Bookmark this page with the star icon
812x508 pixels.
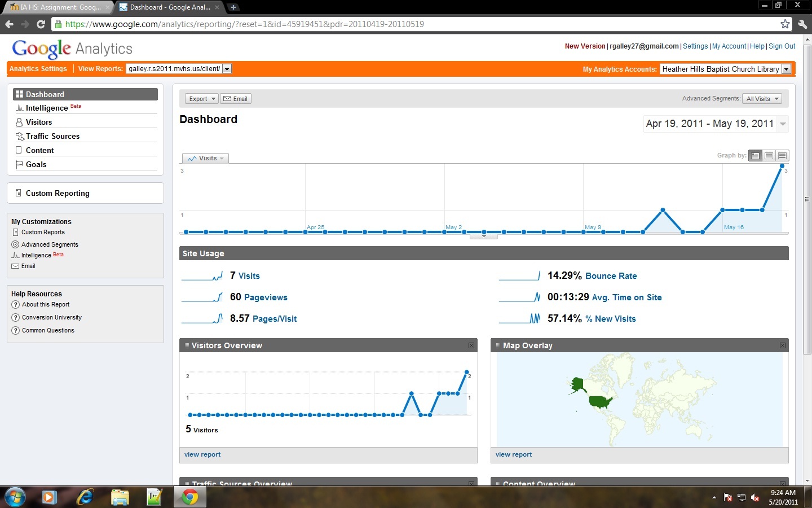click(x=785, y=24)
